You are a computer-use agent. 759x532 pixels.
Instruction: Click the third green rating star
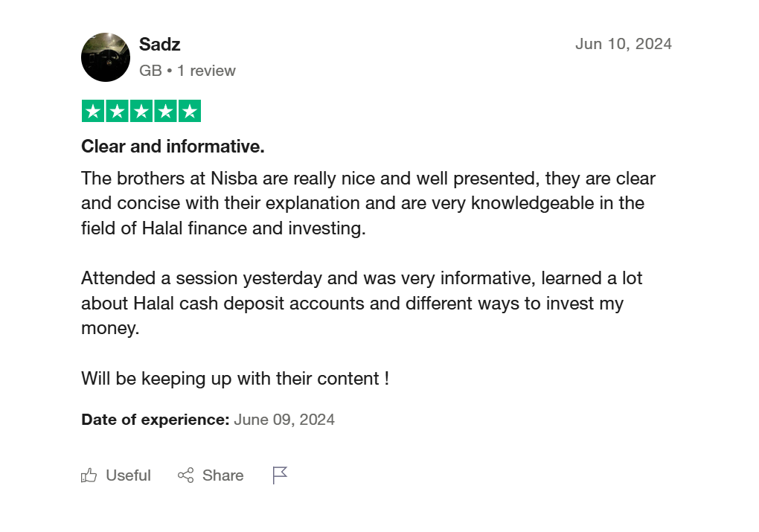[x=141, y=112]
